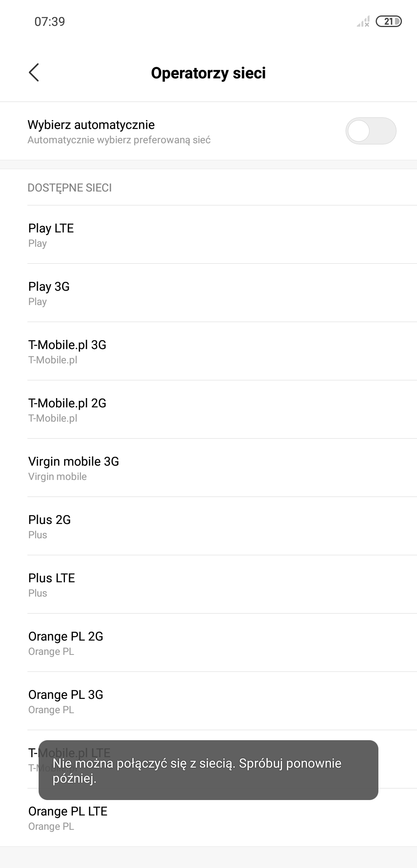Screen dimensions: 417x868
Task: Tap the battery level indicator
Action: 388,22
